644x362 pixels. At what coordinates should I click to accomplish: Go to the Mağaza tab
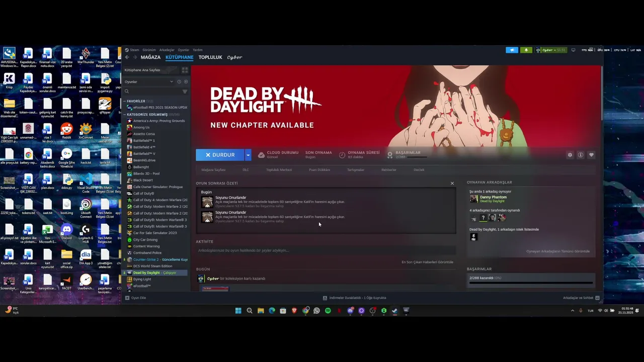coord(150,57)
